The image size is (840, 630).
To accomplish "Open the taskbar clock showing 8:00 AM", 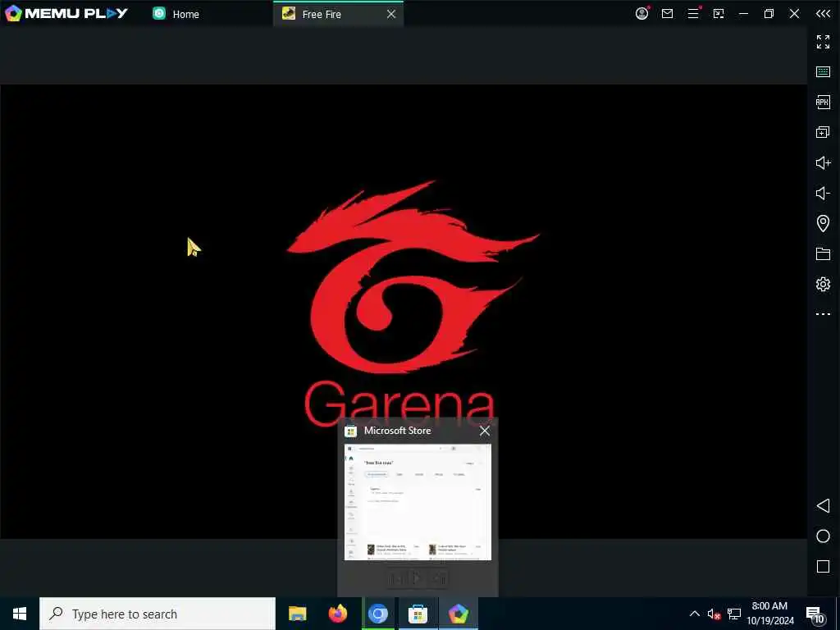I will pyautogui.click(x=769, y=614).
